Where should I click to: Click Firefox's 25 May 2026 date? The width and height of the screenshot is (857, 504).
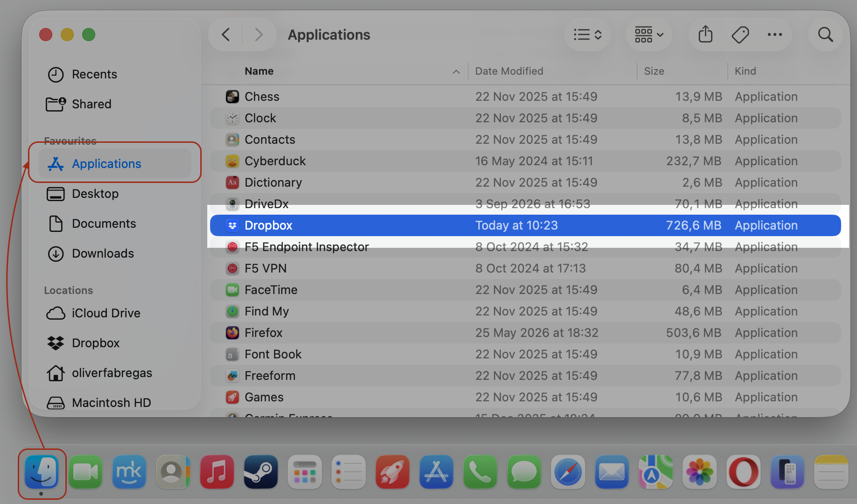[x=537, y=333]
